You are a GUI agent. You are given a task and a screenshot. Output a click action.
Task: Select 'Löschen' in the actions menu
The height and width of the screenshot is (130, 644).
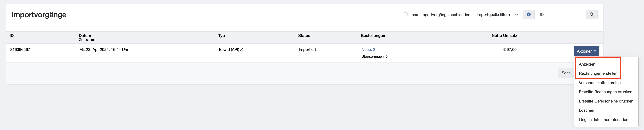click(586, 111)
